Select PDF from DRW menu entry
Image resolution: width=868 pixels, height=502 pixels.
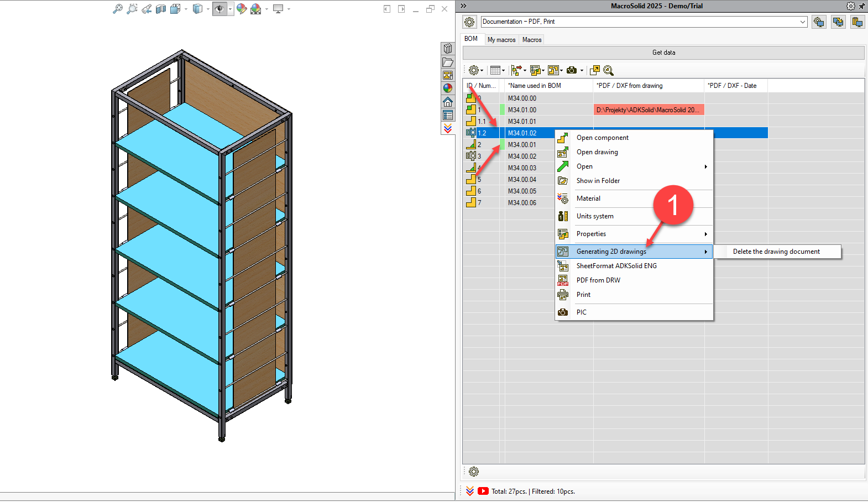click(634, 280)
